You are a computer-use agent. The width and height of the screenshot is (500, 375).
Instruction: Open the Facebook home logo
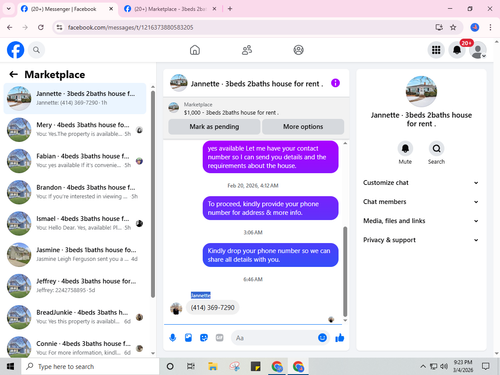(x=15, y=50)
